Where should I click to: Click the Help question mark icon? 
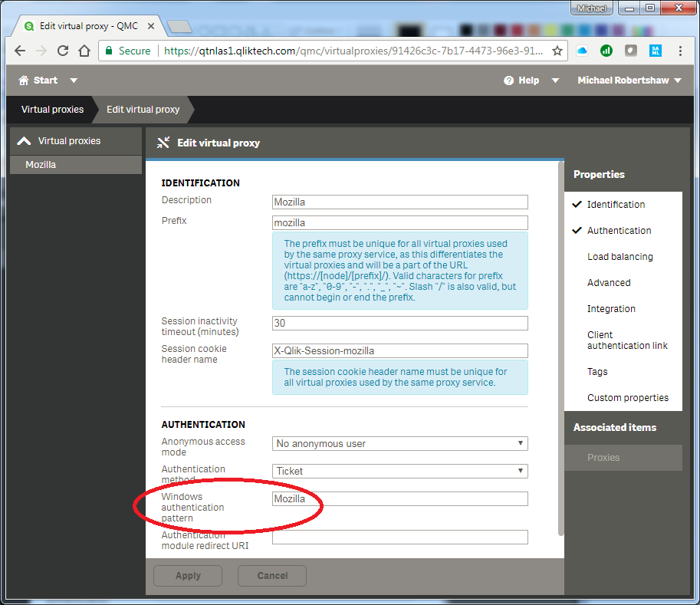tap(508, 81)
